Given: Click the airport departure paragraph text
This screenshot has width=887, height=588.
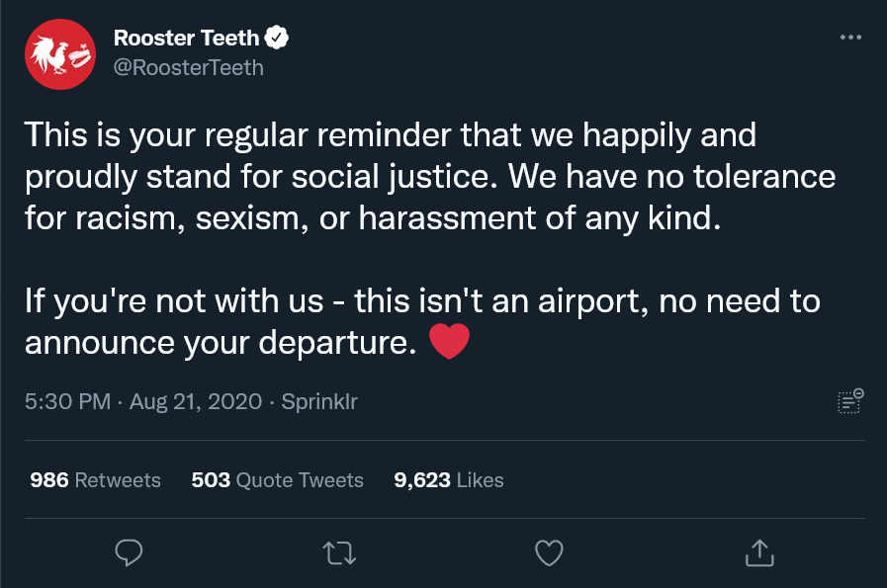Looking at the screenshot, I should [422, 321].
